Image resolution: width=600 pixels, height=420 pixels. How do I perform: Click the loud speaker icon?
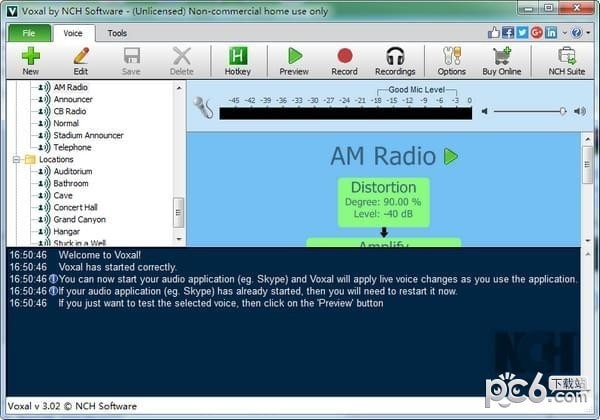click(580, 111)
